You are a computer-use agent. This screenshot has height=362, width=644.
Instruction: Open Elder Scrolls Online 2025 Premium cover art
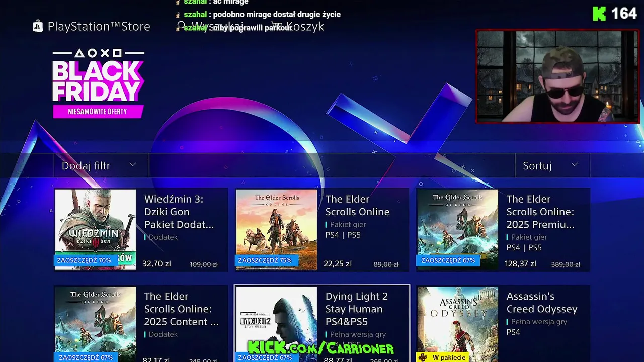[x=458, y=229]
